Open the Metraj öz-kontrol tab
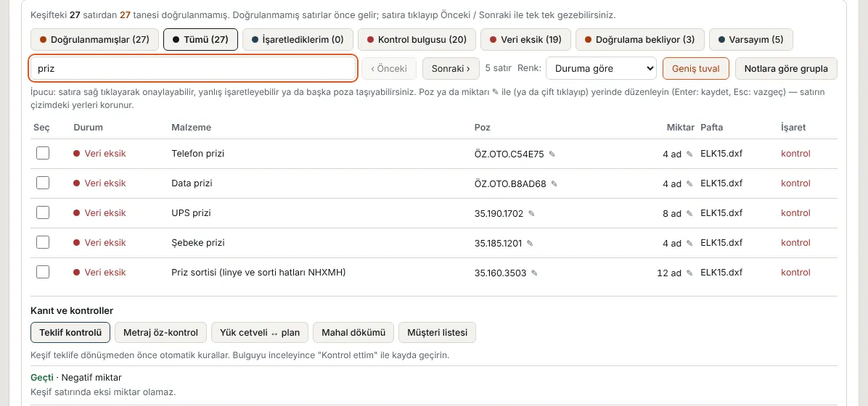 [x=160, y=333]
